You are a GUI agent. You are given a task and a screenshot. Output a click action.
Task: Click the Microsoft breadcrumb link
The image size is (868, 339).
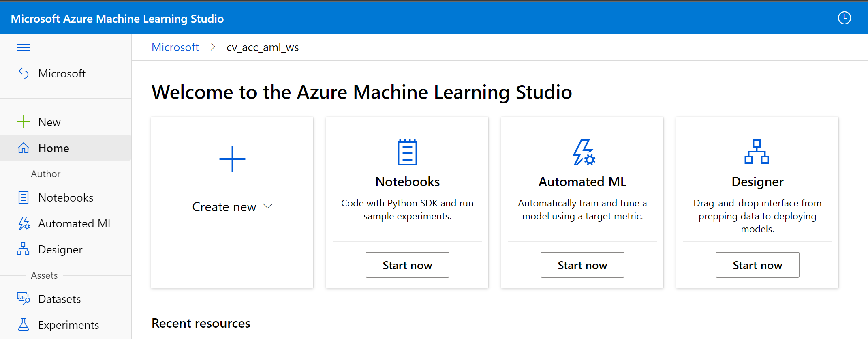pyautogui.click(x=175, y=47)
